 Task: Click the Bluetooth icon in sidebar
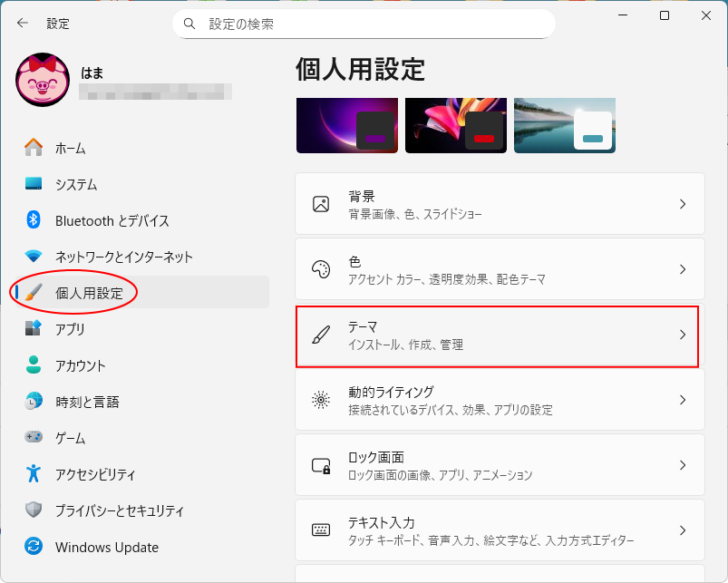click(x=33, y=220)
